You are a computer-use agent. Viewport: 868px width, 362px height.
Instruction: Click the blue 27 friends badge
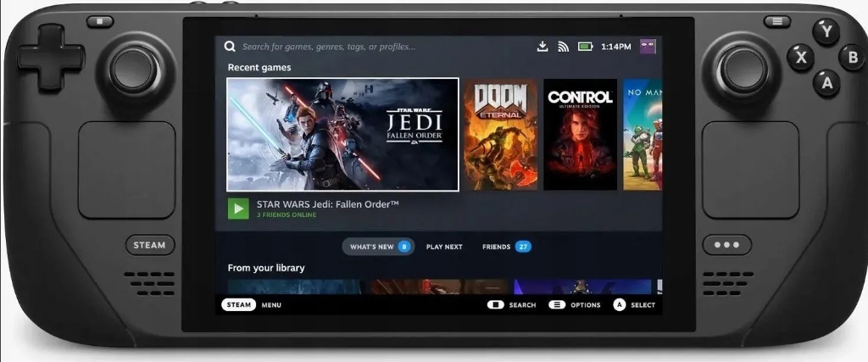pyautogui.click(x=523, y=247)
